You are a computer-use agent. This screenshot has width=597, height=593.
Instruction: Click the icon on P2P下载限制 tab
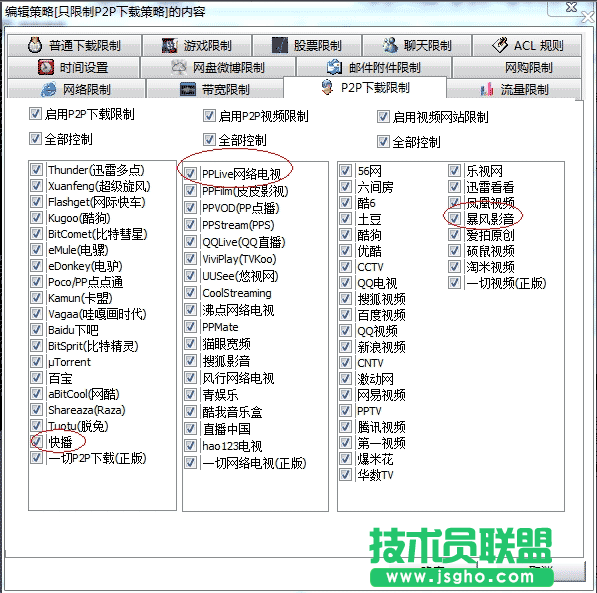tap(327, 88)
